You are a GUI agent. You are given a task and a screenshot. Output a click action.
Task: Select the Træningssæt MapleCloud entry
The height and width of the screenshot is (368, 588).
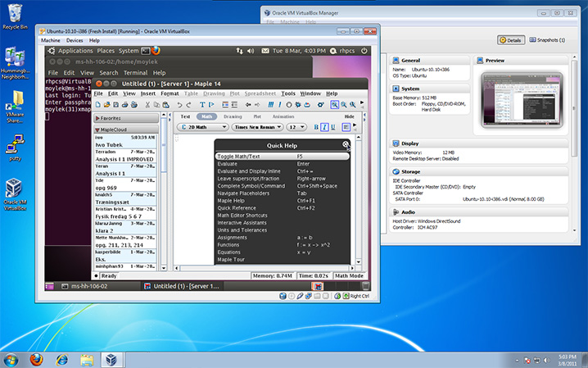tap(125, 198)
